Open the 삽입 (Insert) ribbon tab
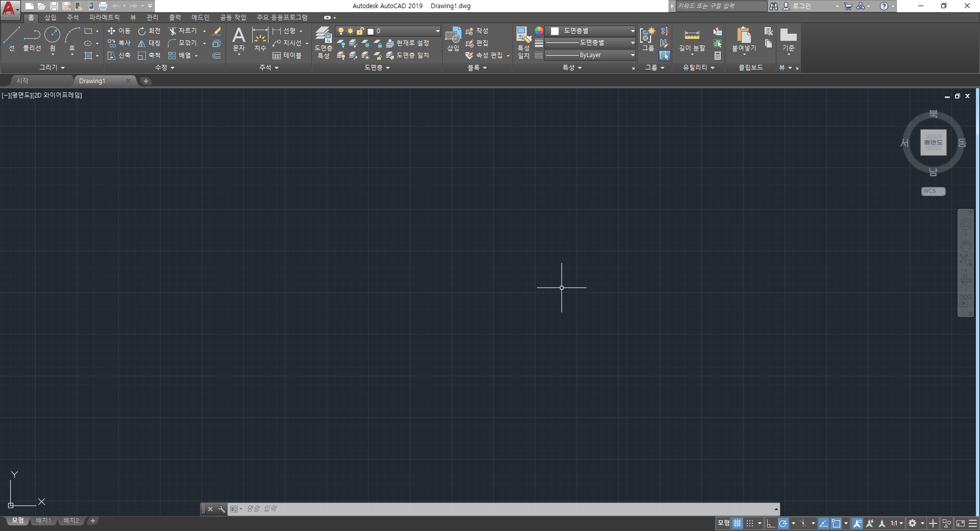 point(51,17)
